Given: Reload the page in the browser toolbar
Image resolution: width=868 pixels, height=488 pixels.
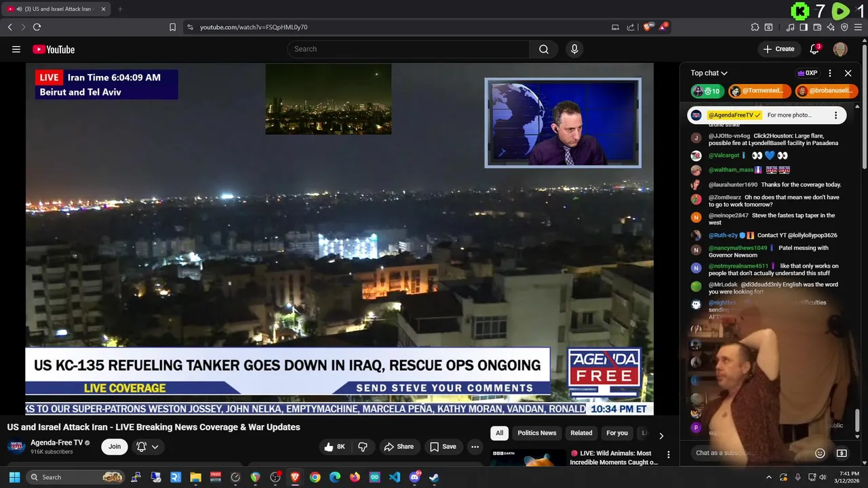Looking at the screenshot, I should point(37,27).
